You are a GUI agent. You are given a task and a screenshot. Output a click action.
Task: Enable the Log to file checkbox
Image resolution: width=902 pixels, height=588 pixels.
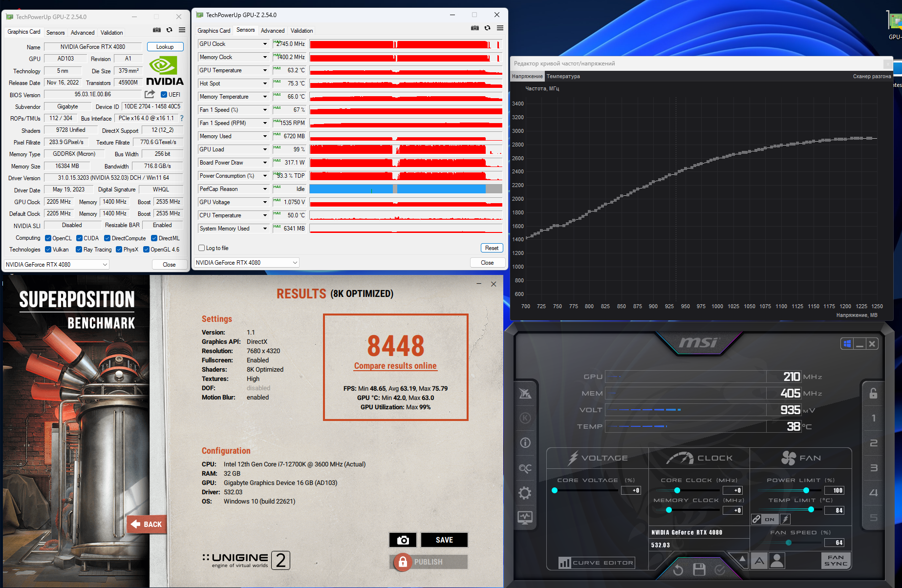point(201,248)
